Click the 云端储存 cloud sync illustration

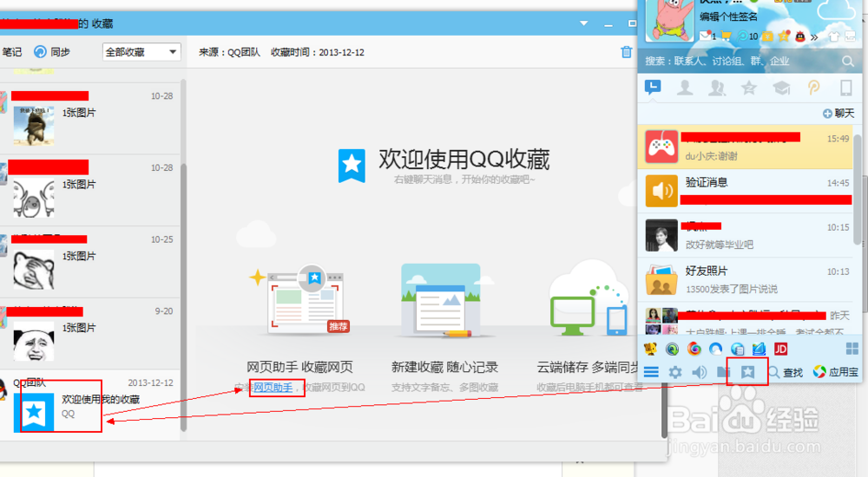point(589,299)
